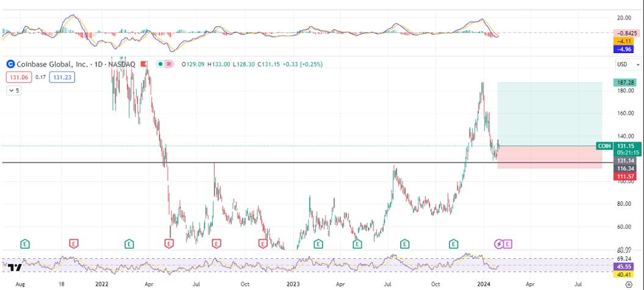Open the red earnings marker for November 2021
The height and width of the screenshot is (290, 644).
click(74, 244)
